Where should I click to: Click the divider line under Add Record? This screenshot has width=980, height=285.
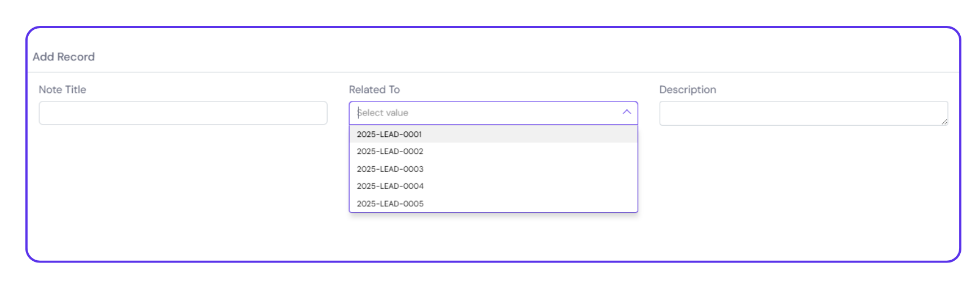493,72
